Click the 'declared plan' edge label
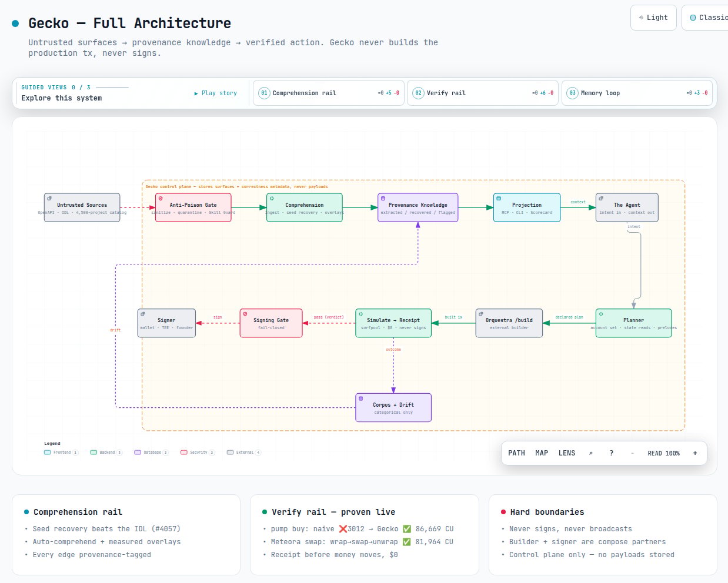 (x=569, y=317)
